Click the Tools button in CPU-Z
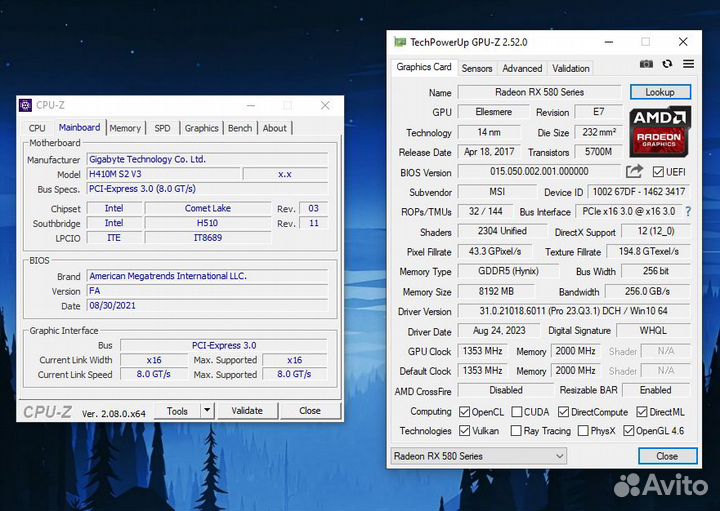Screen dimensions: 720x511 177,411
